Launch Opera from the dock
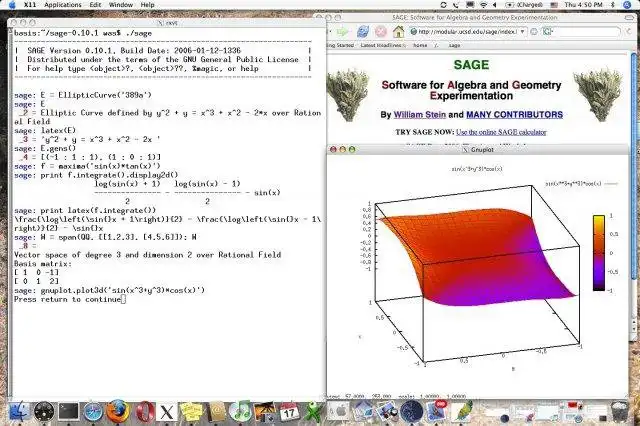The height and width of the screenshot is (426, 640). 145,411
